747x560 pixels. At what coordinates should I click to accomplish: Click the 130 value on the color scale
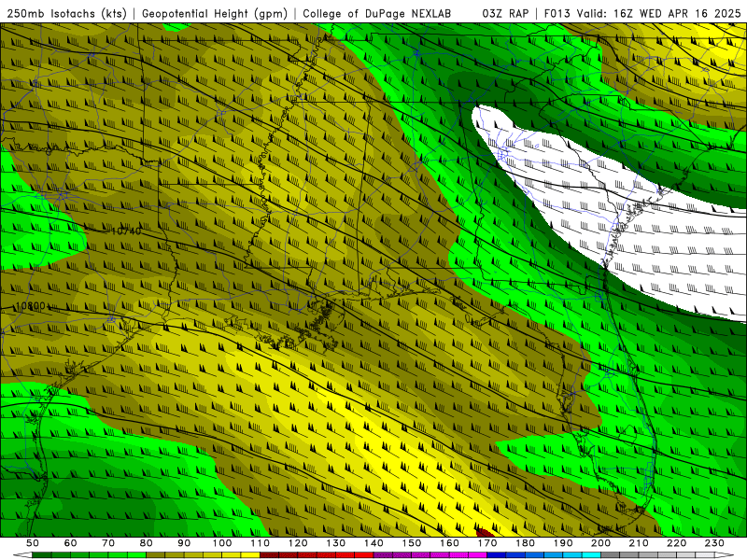(x=336, y=543)
